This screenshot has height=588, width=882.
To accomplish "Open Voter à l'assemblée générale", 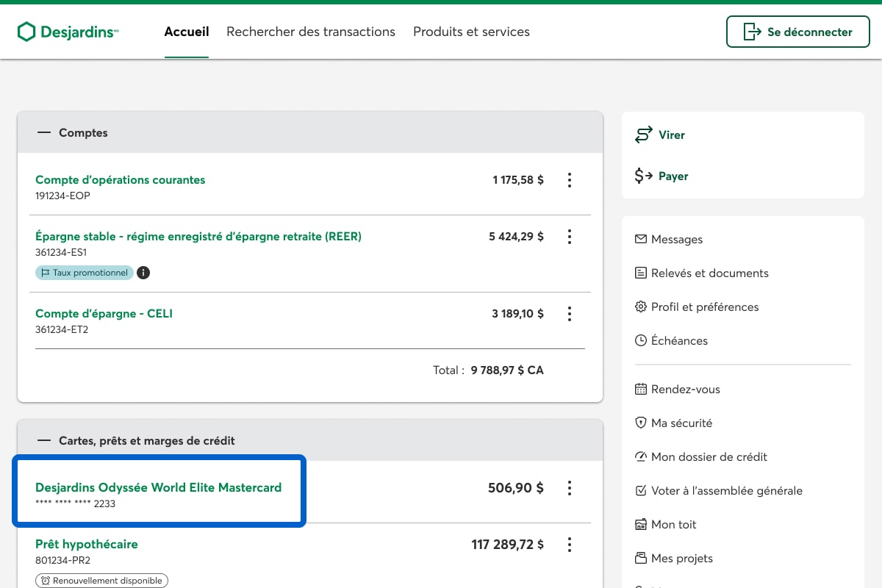I will [726, 491].
